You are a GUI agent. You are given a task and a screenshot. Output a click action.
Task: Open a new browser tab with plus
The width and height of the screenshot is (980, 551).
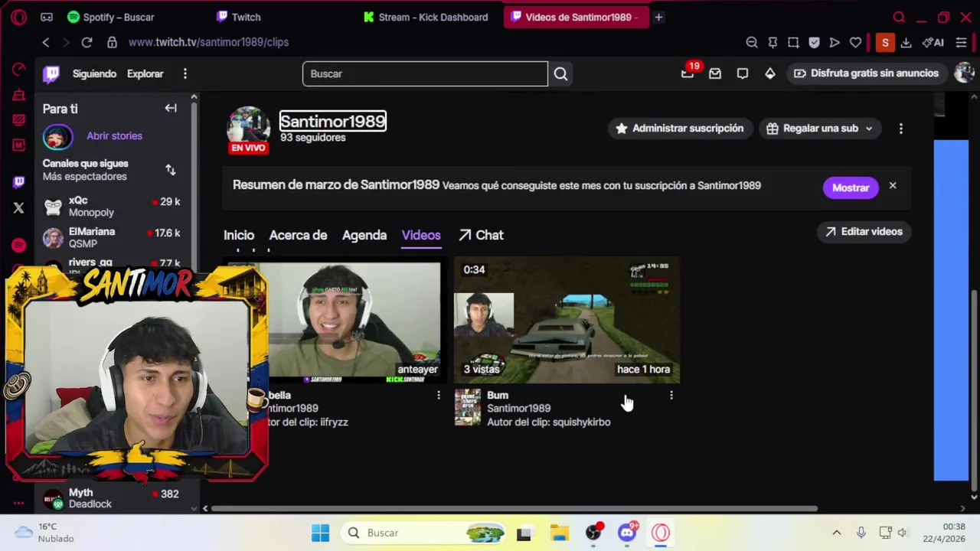pyautogui.click(x=658, y=17)
